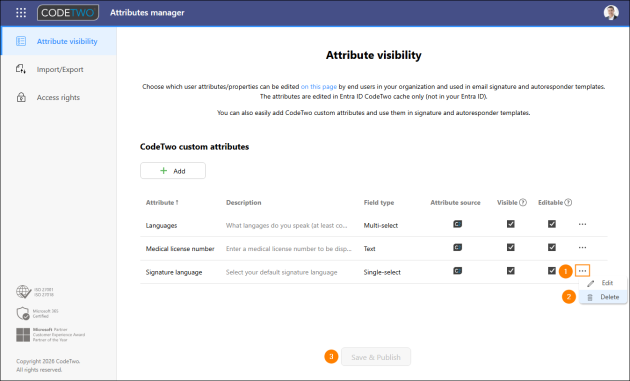Screen dimensions: 630x381
Task: Open the Attribute visibility section
Action: click(x=59, y=41)
